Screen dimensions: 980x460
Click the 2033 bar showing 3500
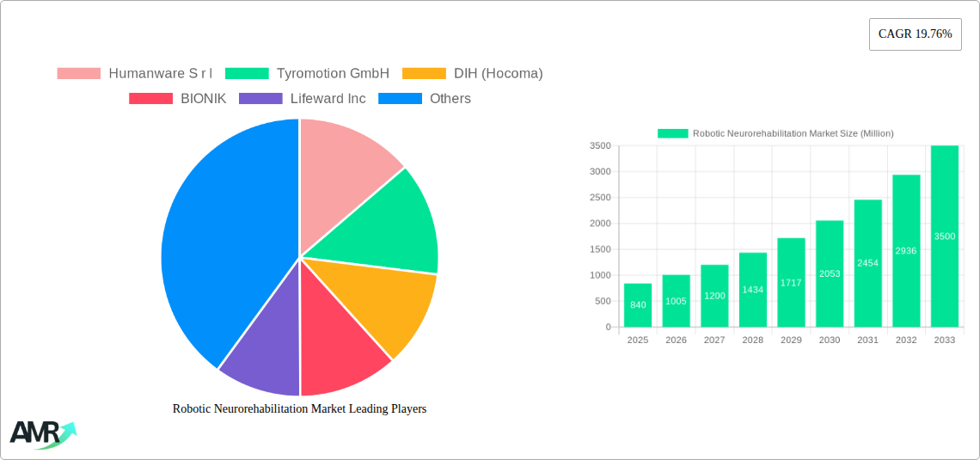(x=944, y=236)
